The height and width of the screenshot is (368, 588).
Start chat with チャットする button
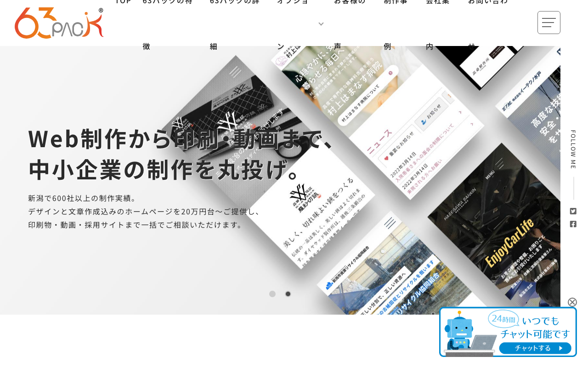click(535, 348)
